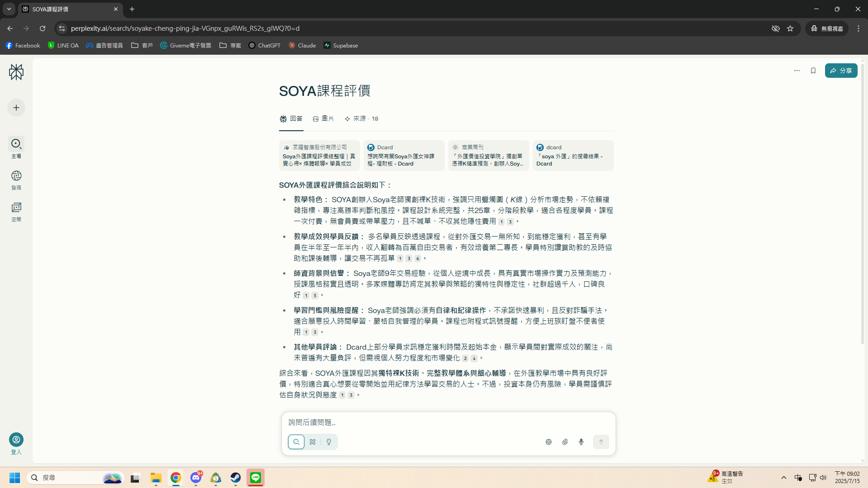This screenshot has width=868, height=488.
Task: Click the perplexity.ai address bar URL
Action: 185,28
